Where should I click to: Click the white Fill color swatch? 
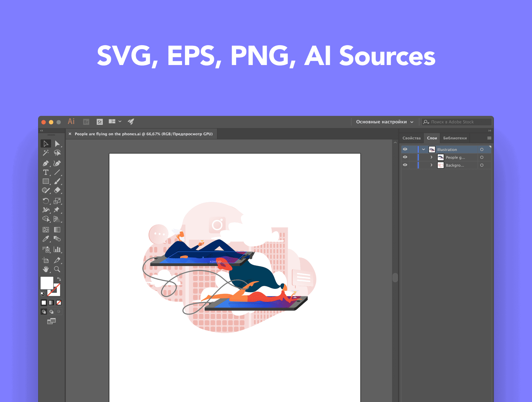[x=47, y=283]
